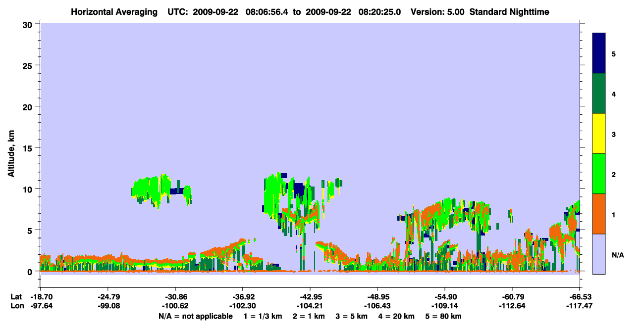Click legend text 'N/A = not applicable'
644x330 pixels.
[x=195, y=316]
